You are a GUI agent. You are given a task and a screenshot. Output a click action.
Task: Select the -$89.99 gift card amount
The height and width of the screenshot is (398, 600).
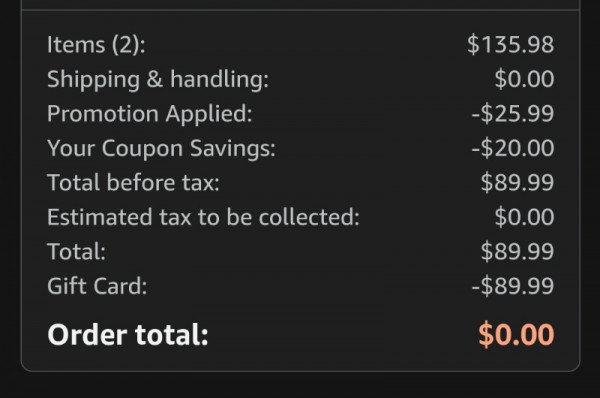pos(513,285)
